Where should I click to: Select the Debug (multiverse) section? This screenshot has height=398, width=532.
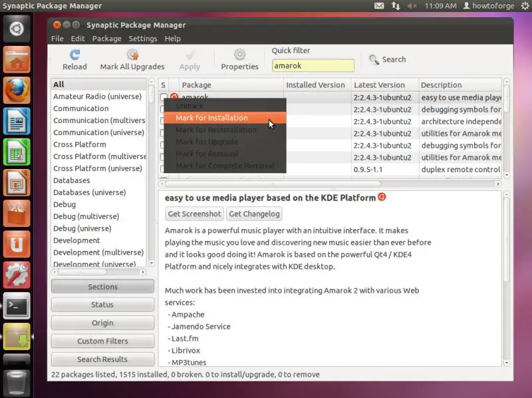pos(98,216)
